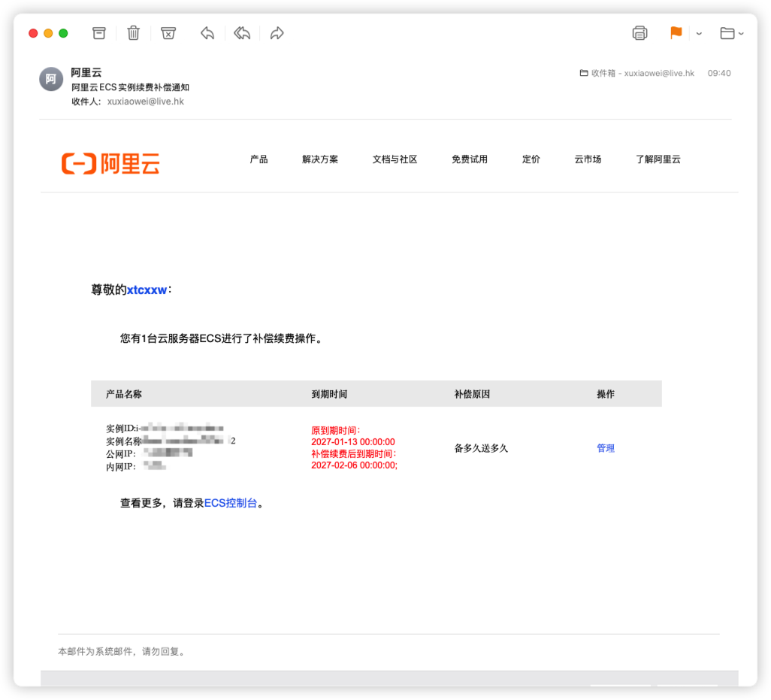The height and width of the screenshot is (700, 771).
Task: Click the xtcxxw username link
Action: pyautogui.click(x=147, y=290)
